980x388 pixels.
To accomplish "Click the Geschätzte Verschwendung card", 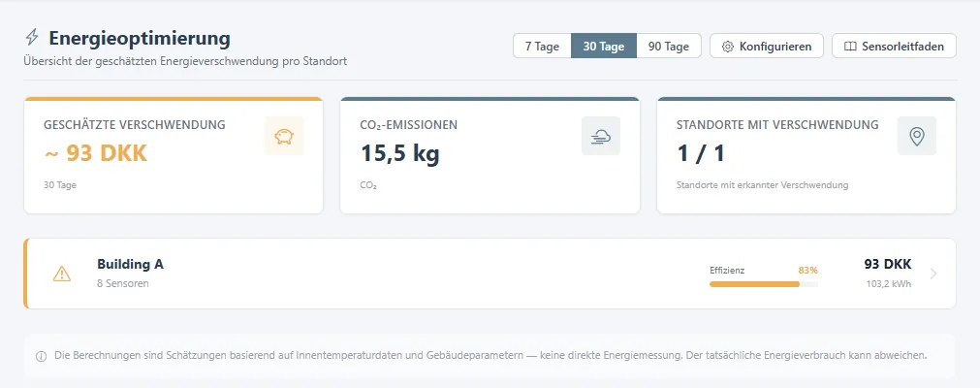I will point(174,155).
